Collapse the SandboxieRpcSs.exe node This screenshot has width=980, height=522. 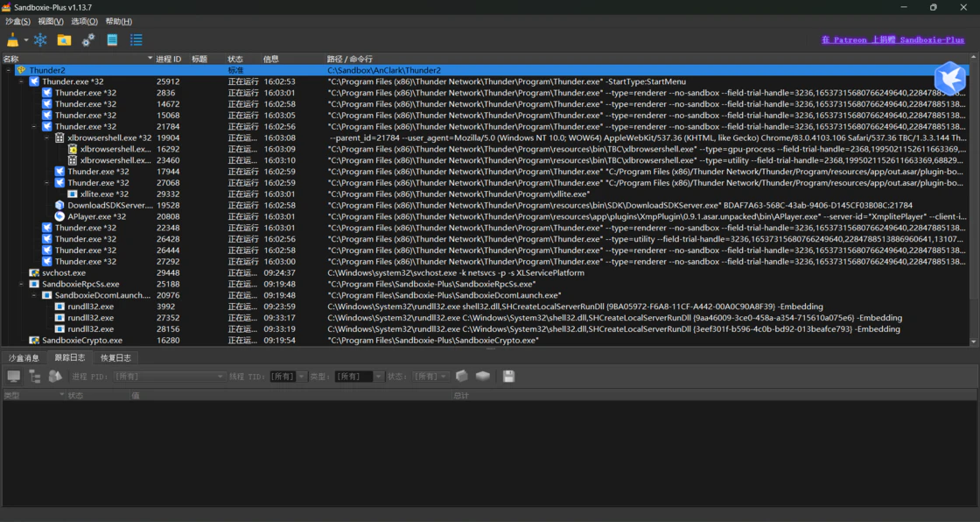click(x=21, y=284)
